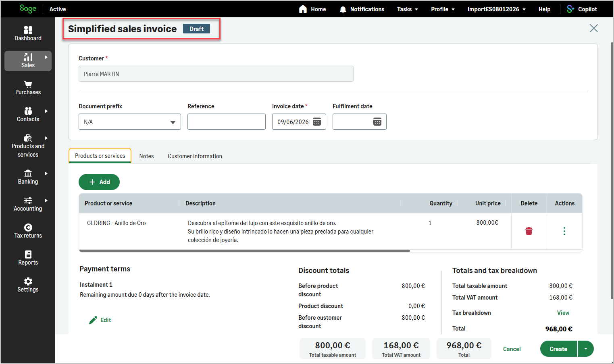Edit the payment terms

pos(100,320)
